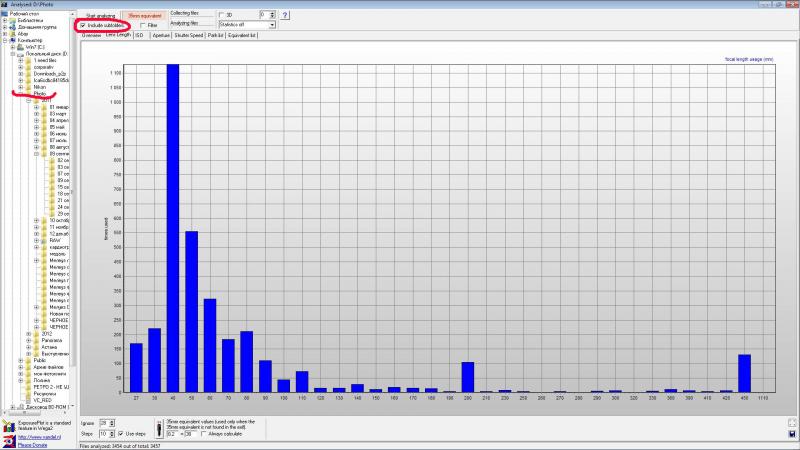Uncheck Include subfolders checkbox
This screenshot has height=450, width=800.
tap(83, 26)
